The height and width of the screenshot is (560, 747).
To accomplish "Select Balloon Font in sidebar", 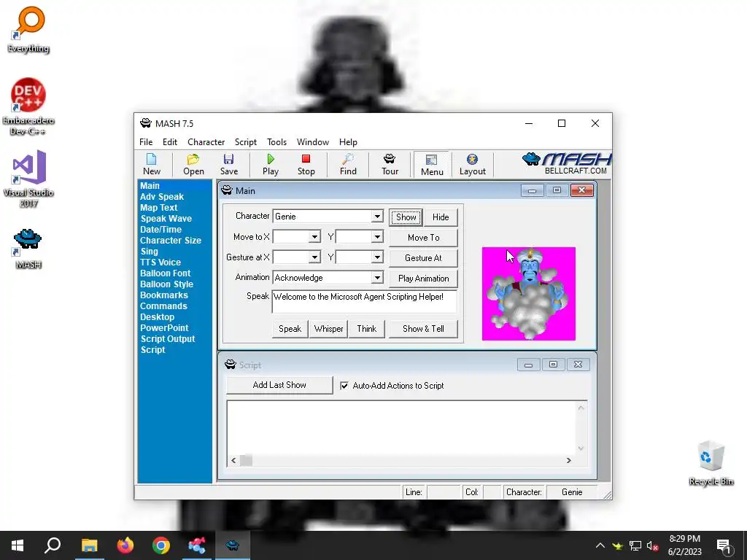I will coord(165,273).
